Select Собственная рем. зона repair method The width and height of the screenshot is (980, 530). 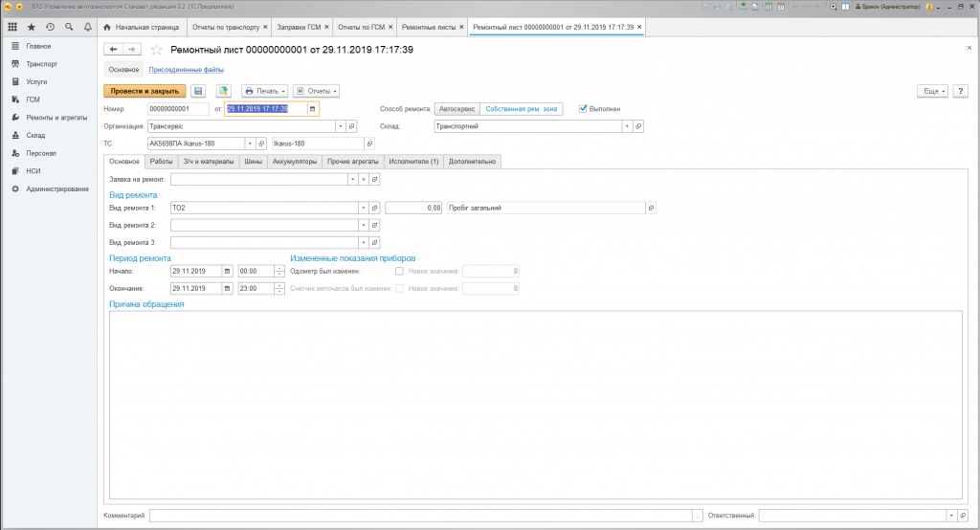click(522, 109)
